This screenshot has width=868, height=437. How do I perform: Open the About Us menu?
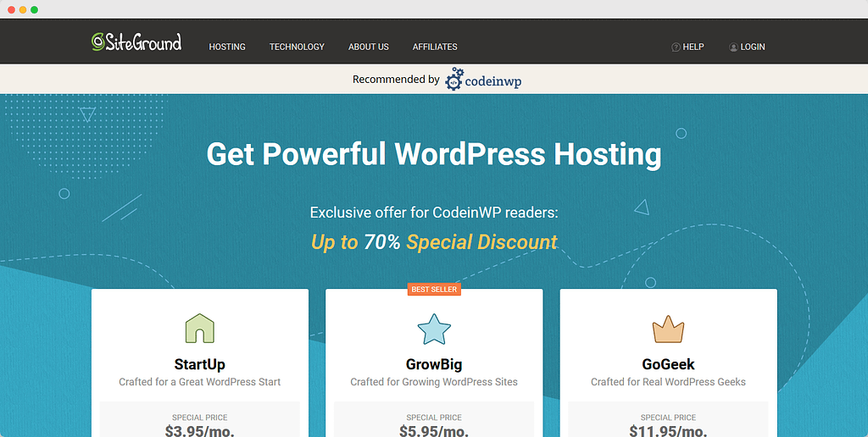(369, 47)
